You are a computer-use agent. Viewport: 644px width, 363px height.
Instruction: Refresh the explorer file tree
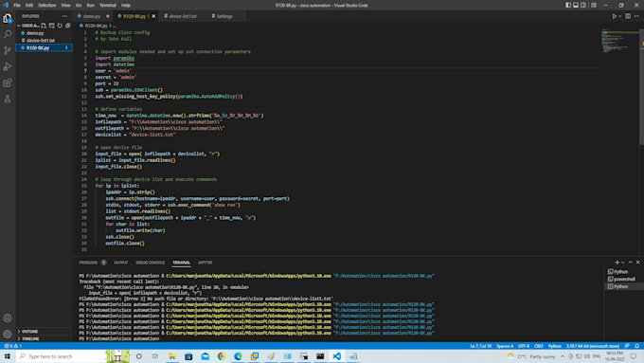(x=60, y=26)
